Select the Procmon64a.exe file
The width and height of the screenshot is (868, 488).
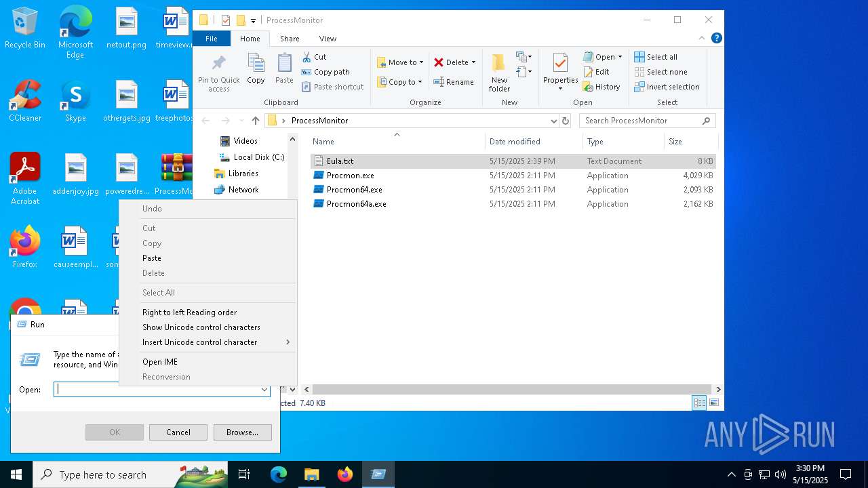513,204
